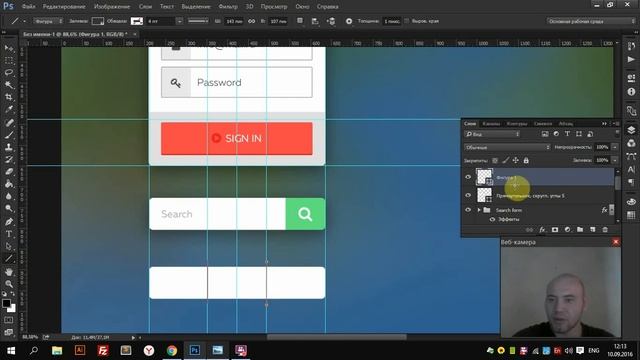Open the blend mode dropdown

pos(507,147)
